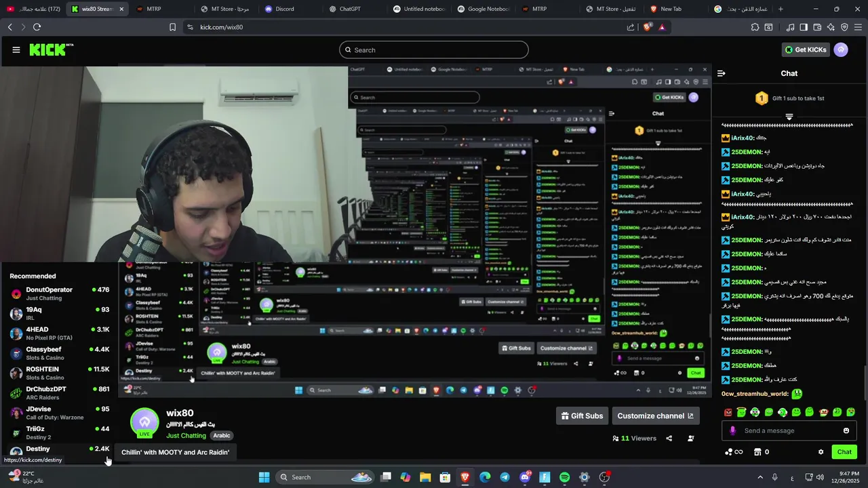
Task: Bookmark this page icon
Action: [172, 27]
